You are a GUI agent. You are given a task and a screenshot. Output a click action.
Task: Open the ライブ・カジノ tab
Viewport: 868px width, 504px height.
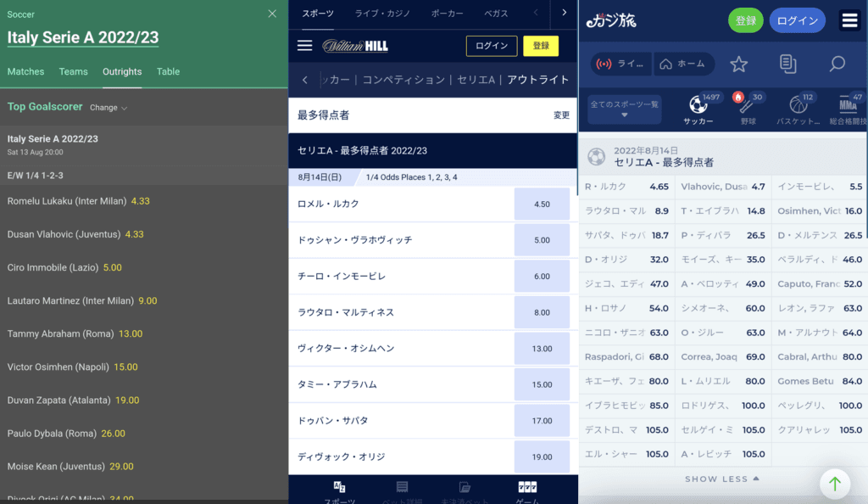382,14
